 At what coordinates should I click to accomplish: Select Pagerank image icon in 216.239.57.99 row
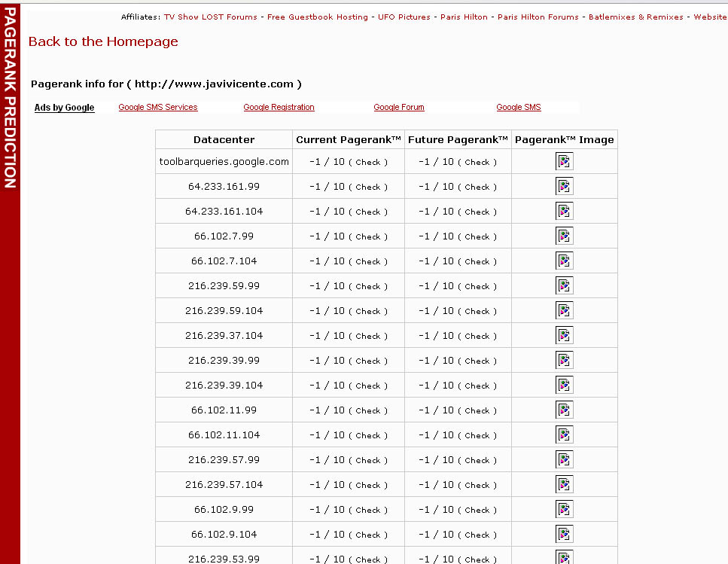pos(564,459)
